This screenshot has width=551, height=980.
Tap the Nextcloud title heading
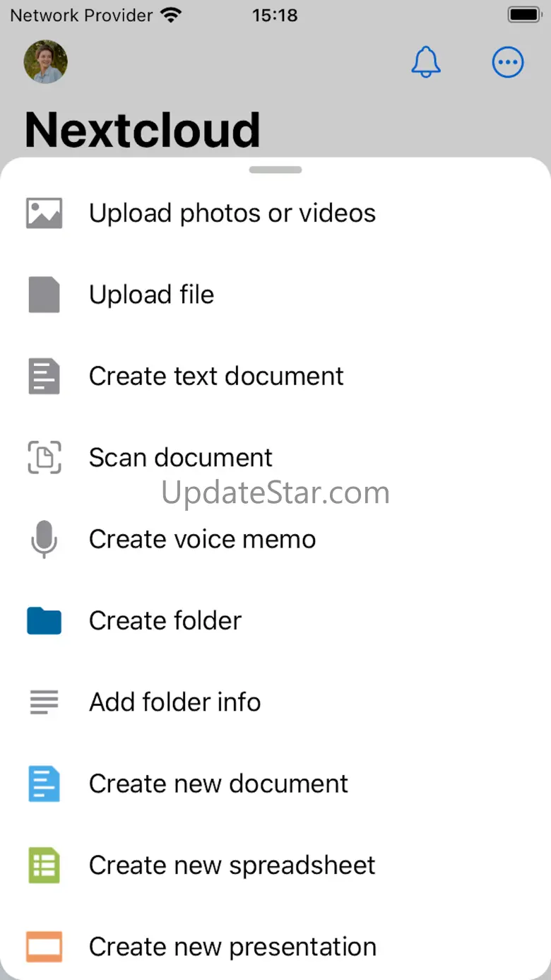click(x=143, y=130)
